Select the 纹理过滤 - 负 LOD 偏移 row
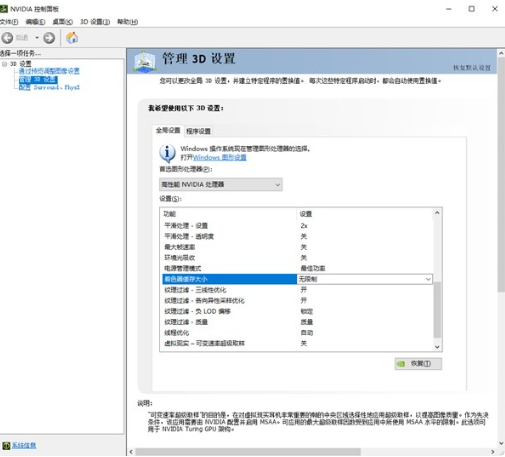This screenshot has width=505, height=457. point(298,311)
